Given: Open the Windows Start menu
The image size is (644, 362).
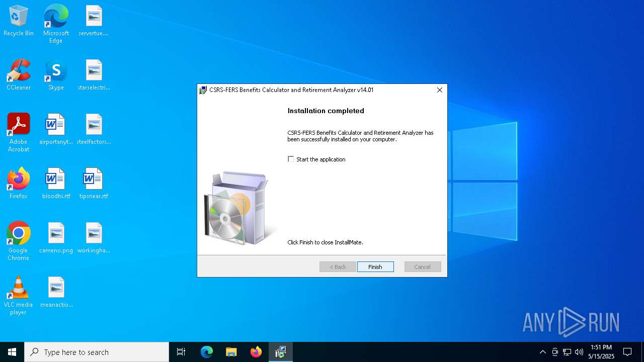Looking at the screenshot, I should (x=12, y=352).
